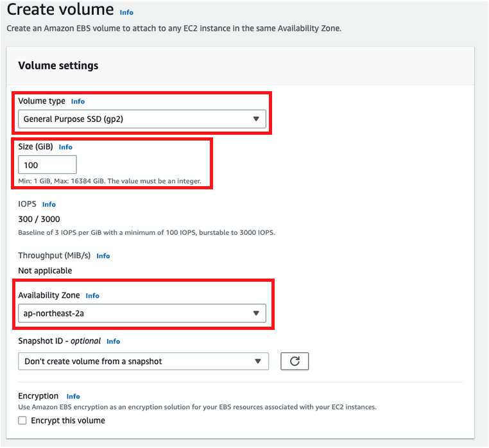
Task: Open Throughput (MiB/s) Info link
Action: tap(103, 255)
